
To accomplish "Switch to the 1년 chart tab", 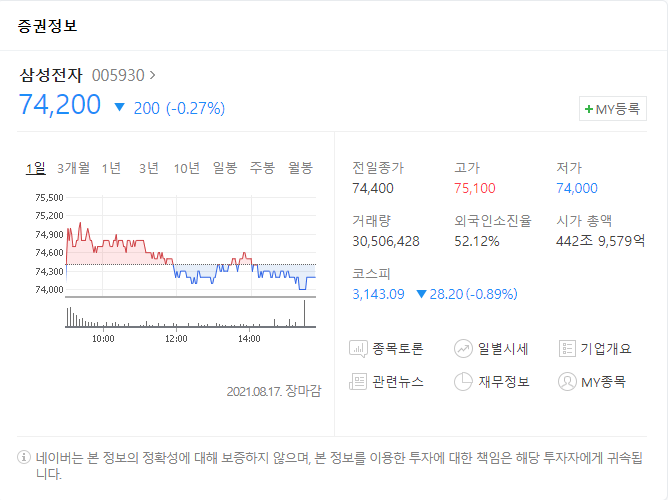I will point(111,168).
